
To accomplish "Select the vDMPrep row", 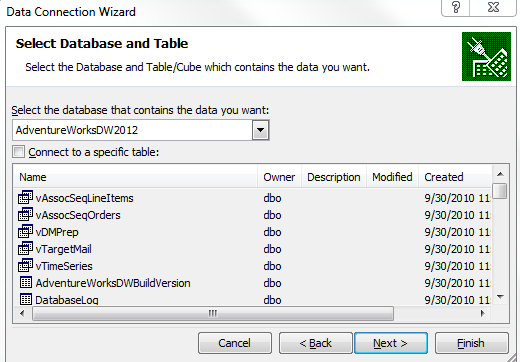I will pyautogui.click(x=253, y=232).
